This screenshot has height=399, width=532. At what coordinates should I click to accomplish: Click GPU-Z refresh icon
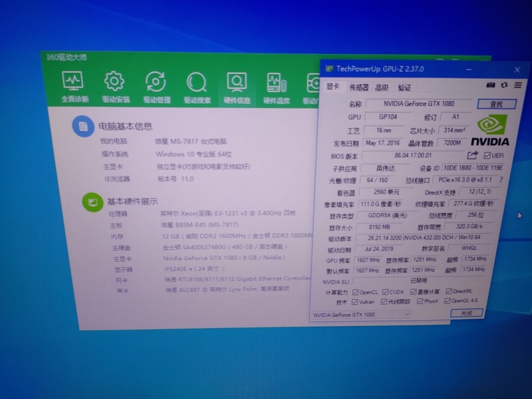(504, 85)
